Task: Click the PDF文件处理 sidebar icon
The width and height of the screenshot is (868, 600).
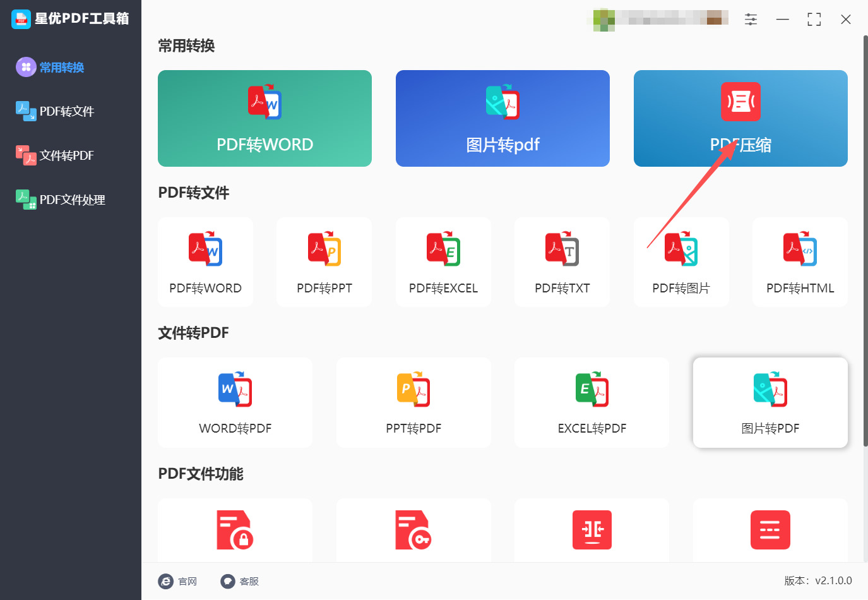Action: pyautogui.click(x=26, y=200)
